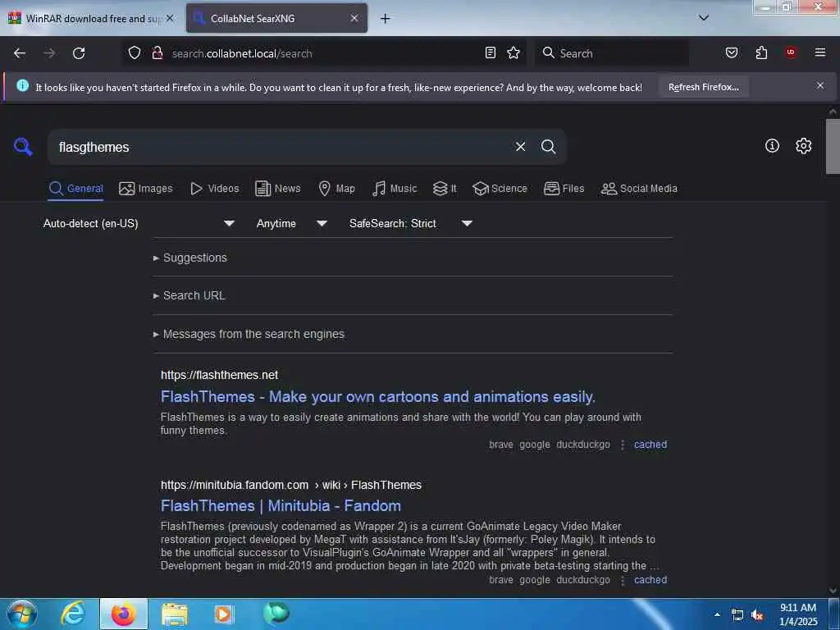Expand the Search URL section

[189, 295]
